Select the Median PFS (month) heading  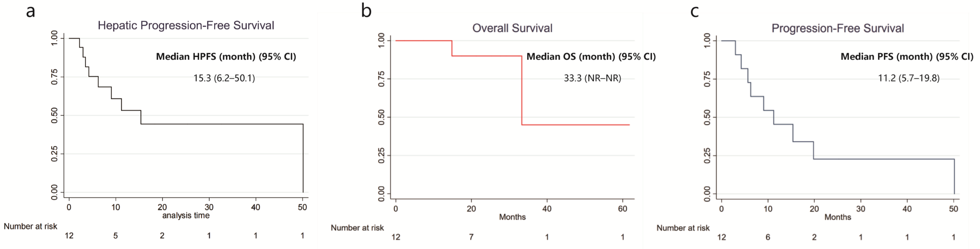tap(906, 57)
